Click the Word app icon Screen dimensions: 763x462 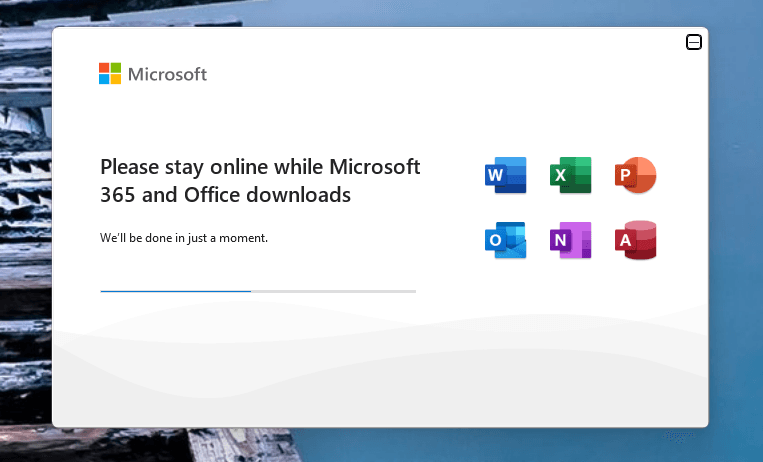click(506, 175)
